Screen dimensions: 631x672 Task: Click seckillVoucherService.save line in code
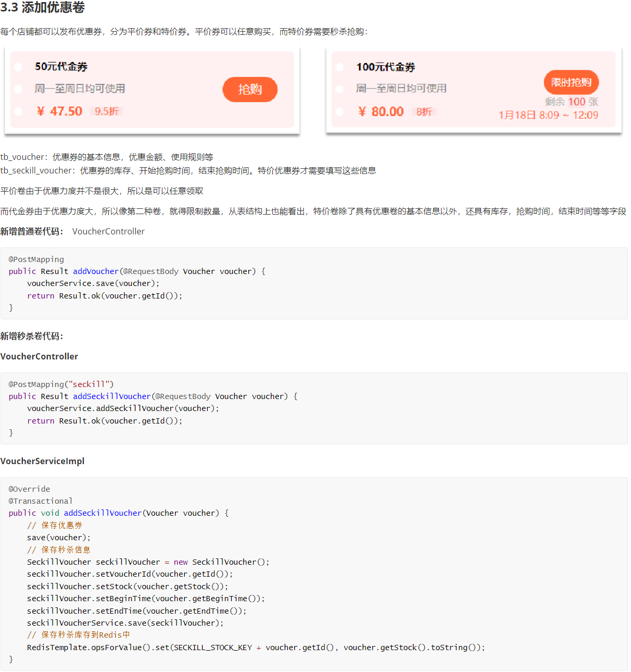125,623
